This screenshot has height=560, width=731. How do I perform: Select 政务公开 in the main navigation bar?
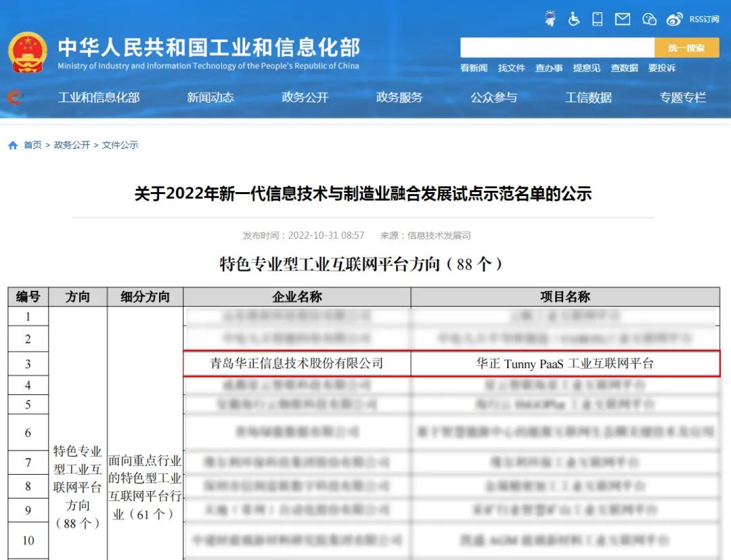click(x=305, y=97)
